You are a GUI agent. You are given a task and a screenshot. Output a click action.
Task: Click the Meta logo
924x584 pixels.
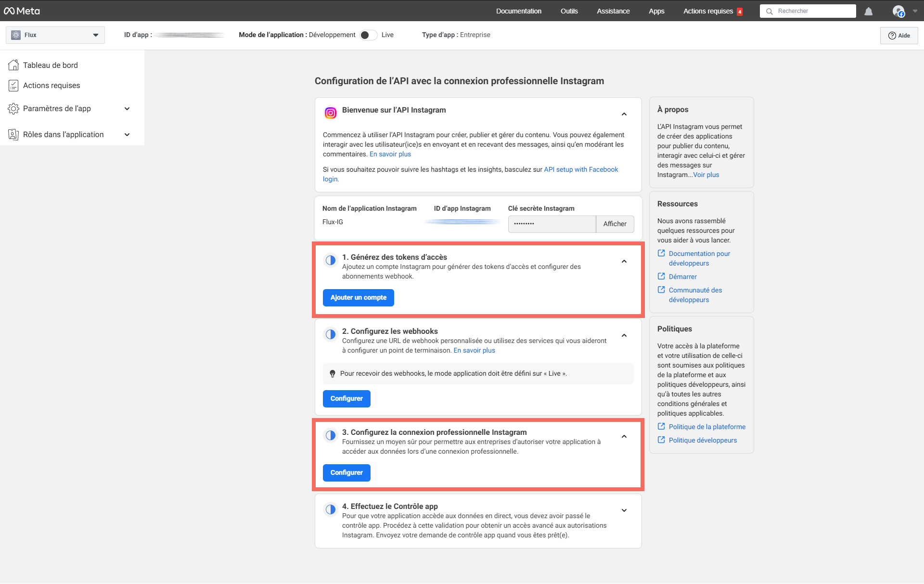[22, 11]
